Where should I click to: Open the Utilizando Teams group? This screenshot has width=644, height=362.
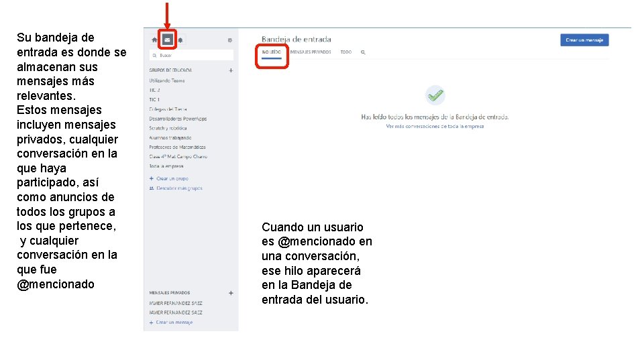(x=167, y=80)
